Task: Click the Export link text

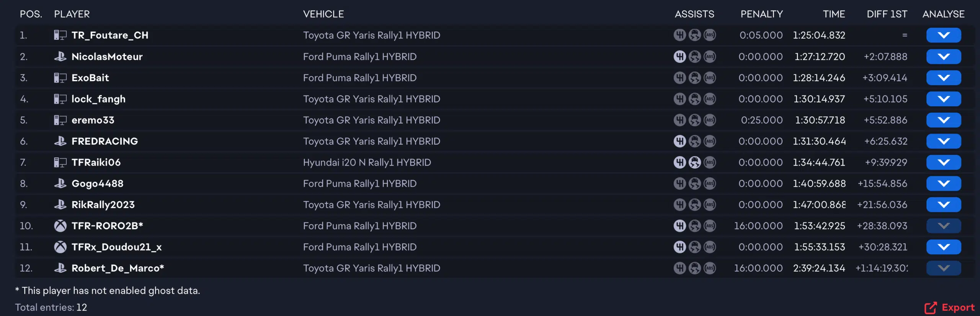Action: pos(958,308)
